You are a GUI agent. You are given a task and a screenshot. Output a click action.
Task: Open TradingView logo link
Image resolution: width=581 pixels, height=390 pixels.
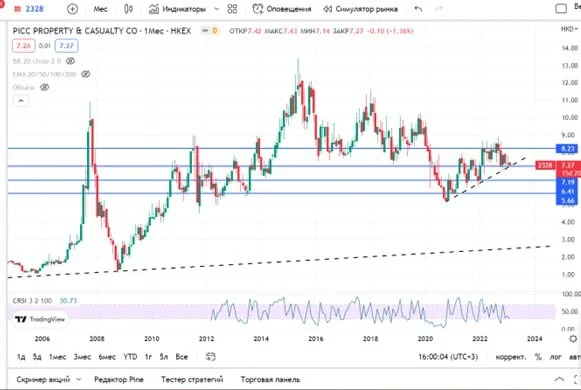pyautogui.click(x=41, y=319)
